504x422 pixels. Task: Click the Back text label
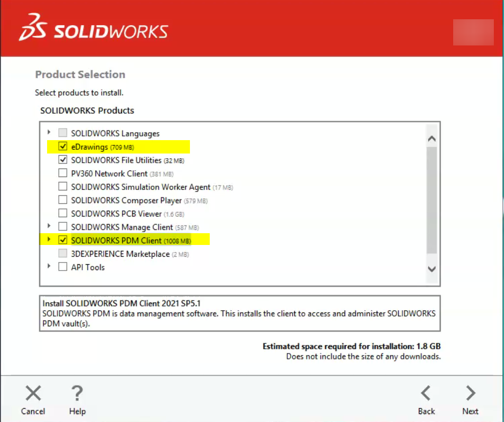[x=426, y=411]
